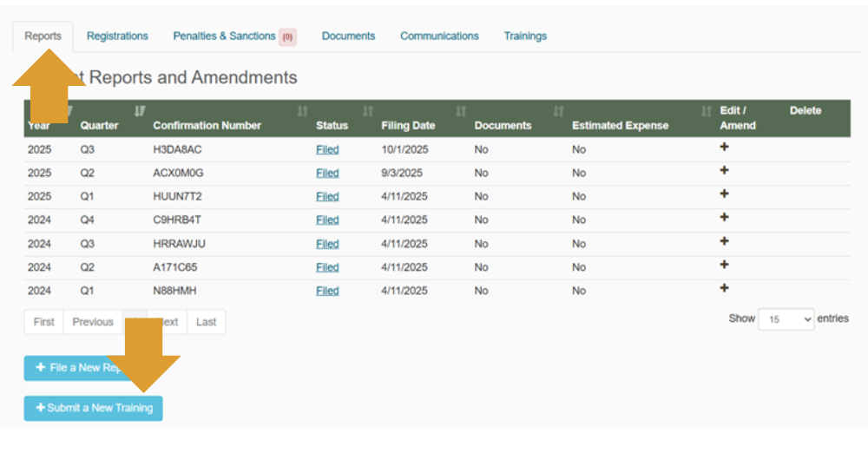Switch to the Documents tab
Viewport: 868px width, 453px height.
(348, 36)
